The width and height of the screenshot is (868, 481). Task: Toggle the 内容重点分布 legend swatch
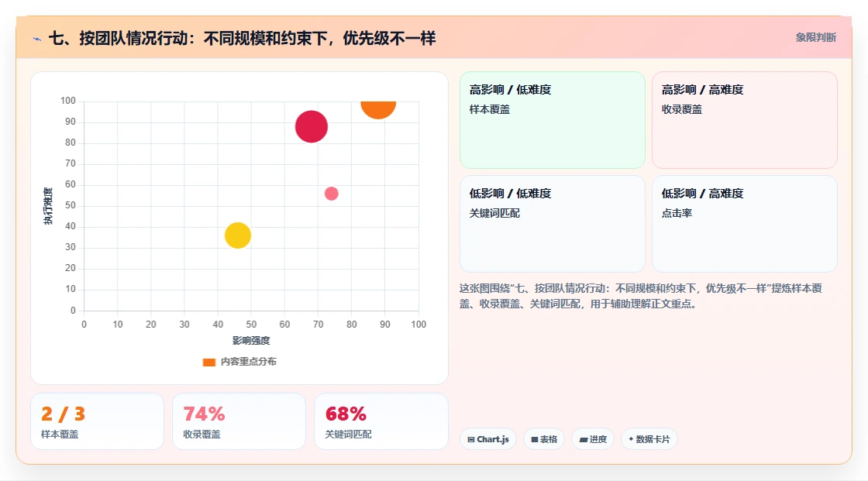point(208,362)
